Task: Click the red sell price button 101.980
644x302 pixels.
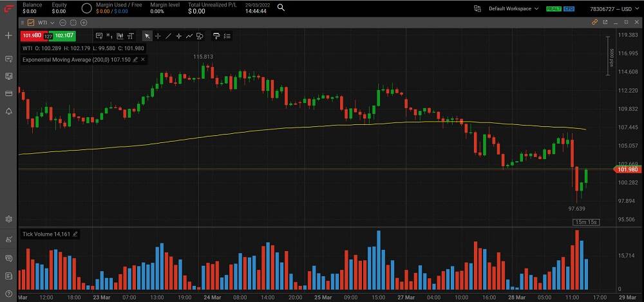Action: (x=31, y=36)
